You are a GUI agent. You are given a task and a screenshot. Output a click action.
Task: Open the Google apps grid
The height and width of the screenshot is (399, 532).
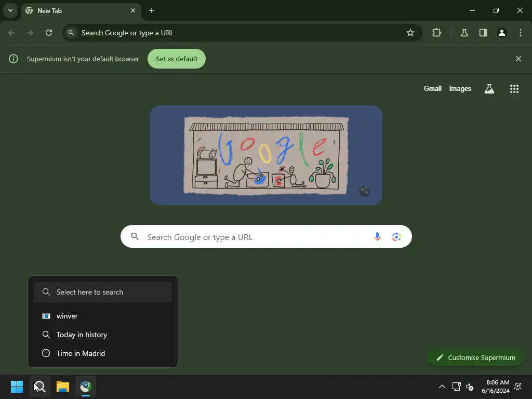[x=514, y=89]
